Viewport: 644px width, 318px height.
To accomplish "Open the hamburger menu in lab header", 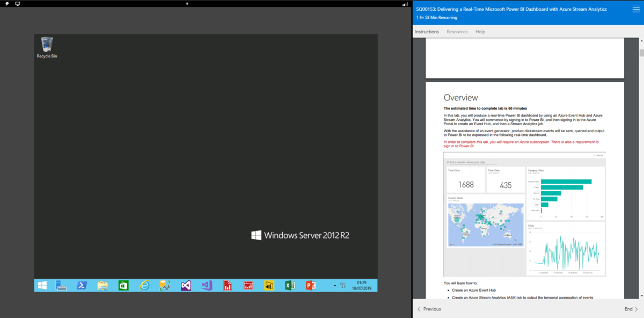I will [x=636, y=9].
